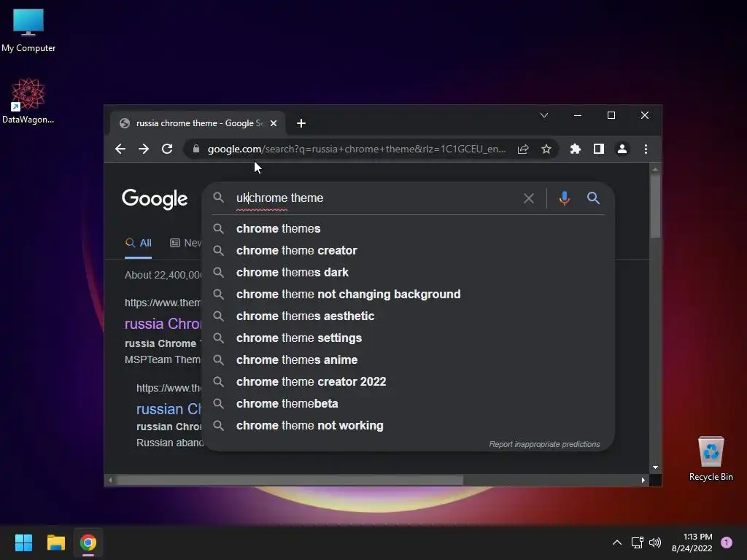Select the My Computer desktop icon
Screen dimensions: 747x560
(28, 31)
